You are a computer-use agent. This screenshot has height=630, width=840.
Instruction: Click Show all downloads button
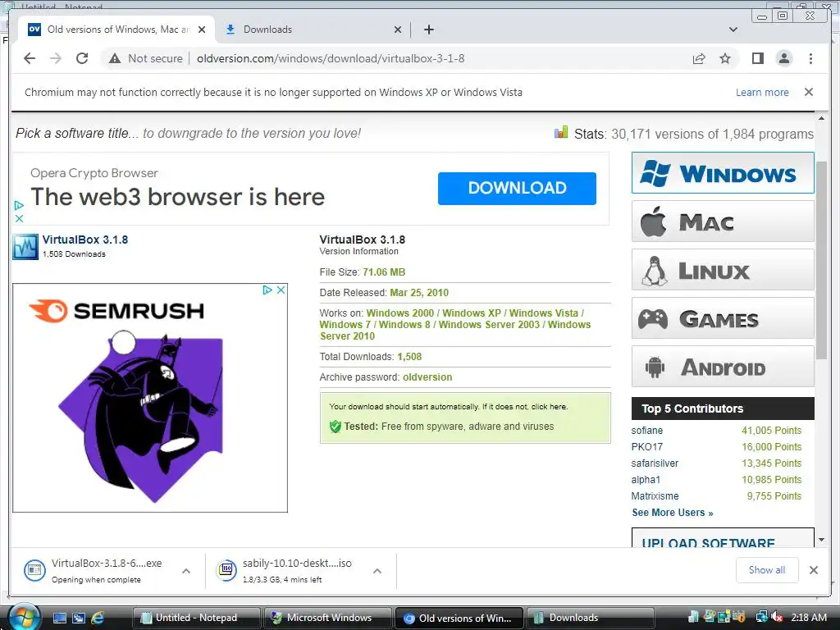(x=767, y=570)
